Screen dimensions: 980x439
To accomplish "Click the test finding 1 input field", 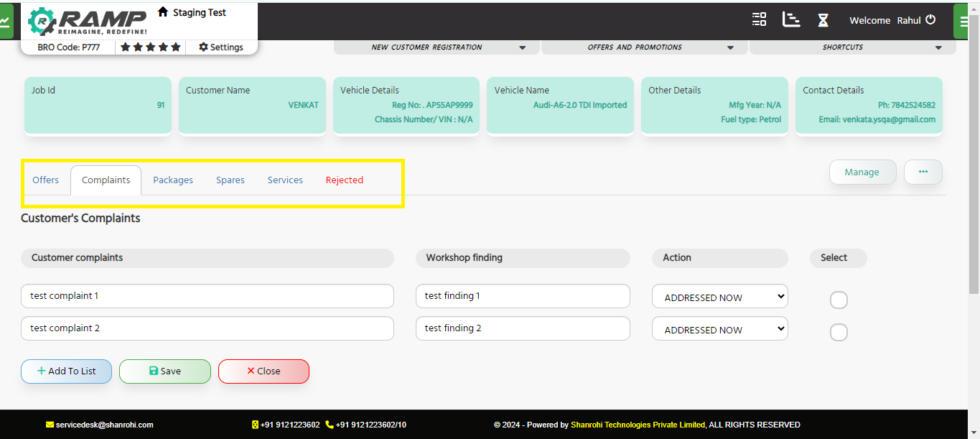I will 523,296.
